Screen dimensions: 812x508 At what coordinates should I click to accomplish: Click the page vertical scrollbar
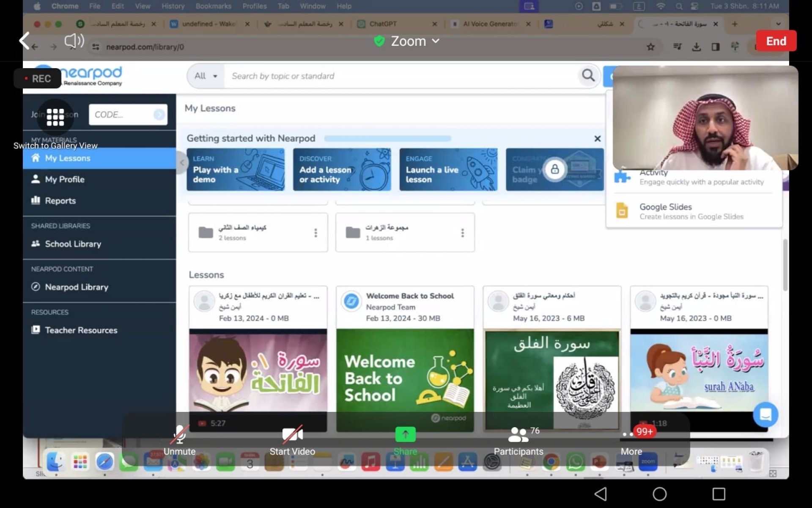(x=785, y=265)
